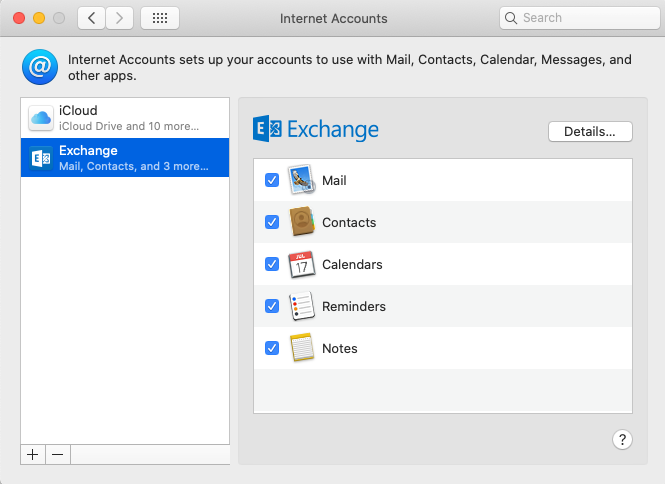Click the Reminders label text
This screenshot has width=665, height=484.
point(354,306)
